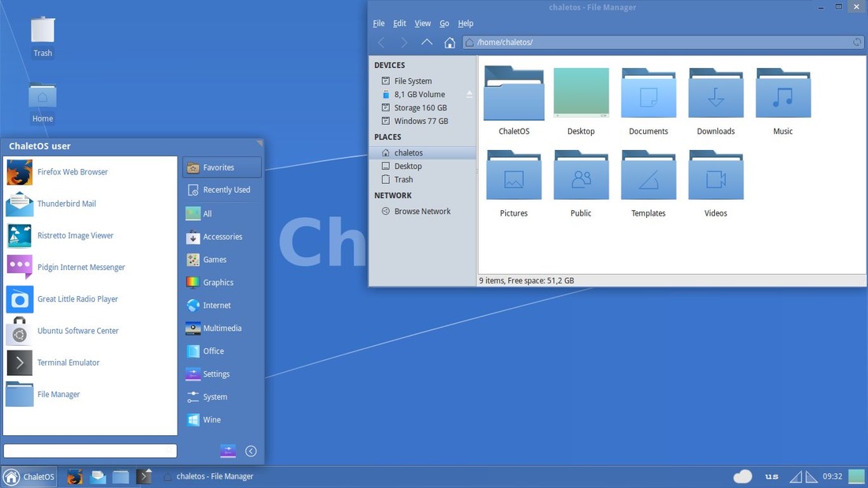Go to parent folder using up arrow

(426, 42)
